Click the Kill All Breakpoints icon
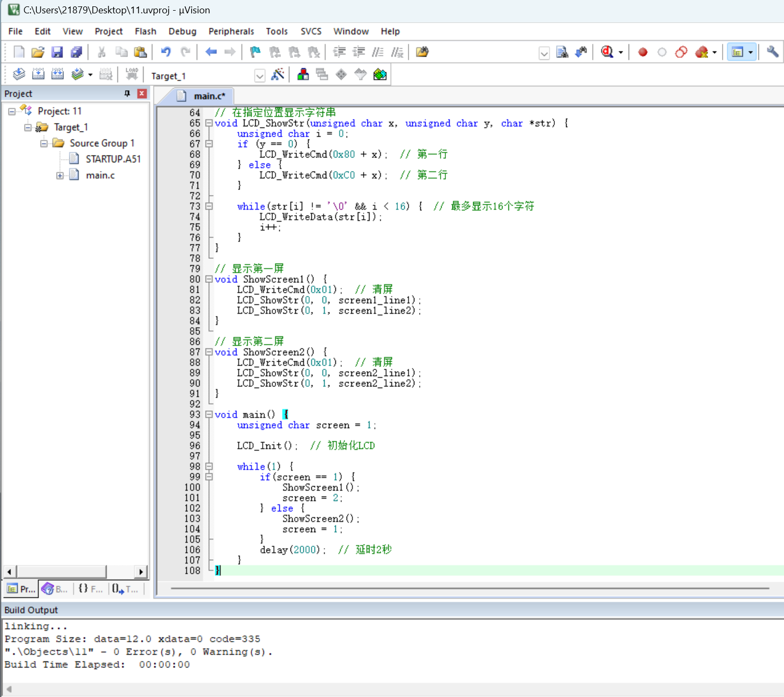Screen dimensions: 784x697 click(x=701, y=52)
